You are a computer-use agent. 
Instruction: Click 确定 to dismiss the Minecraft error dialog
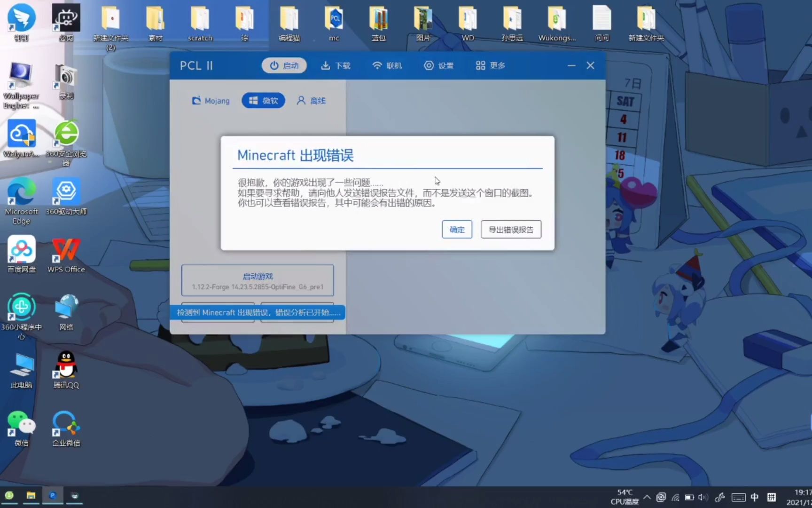coord(456,229)
